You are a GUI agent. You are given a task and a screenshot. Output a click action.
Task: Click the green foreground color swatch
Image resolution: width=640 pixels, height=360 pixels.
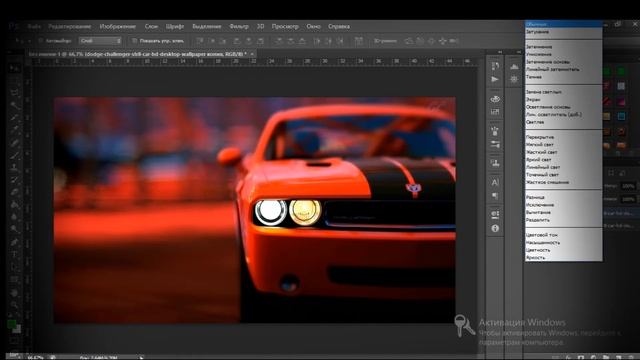(x=12, y=324)
